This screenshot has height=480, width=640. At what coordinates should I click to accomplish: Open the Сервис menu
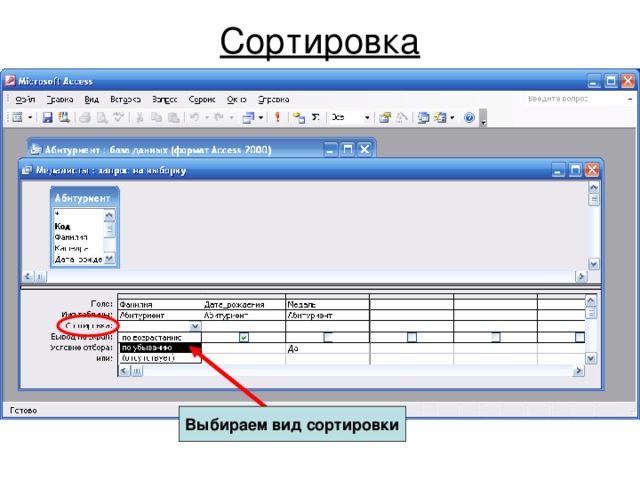pos(202,99)
